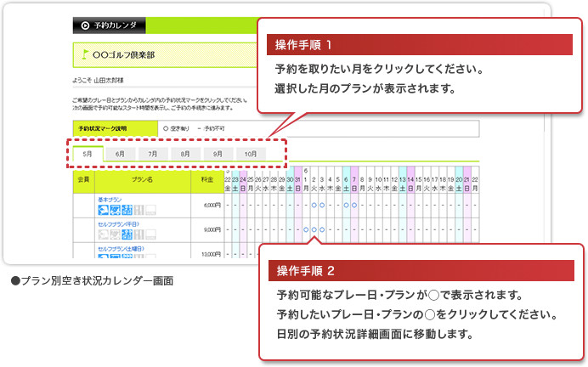Screen dimensions: 588x367
Task: Go to the 9月 tab
Action: (x=218, y=154)
